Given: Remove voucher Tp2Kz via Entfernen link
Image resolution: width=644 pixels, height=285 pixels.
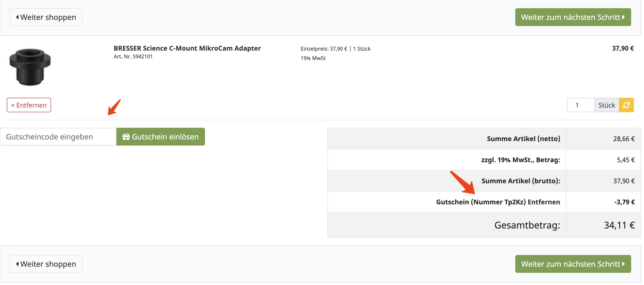Looking at the screenshot, I should point(544,202).
